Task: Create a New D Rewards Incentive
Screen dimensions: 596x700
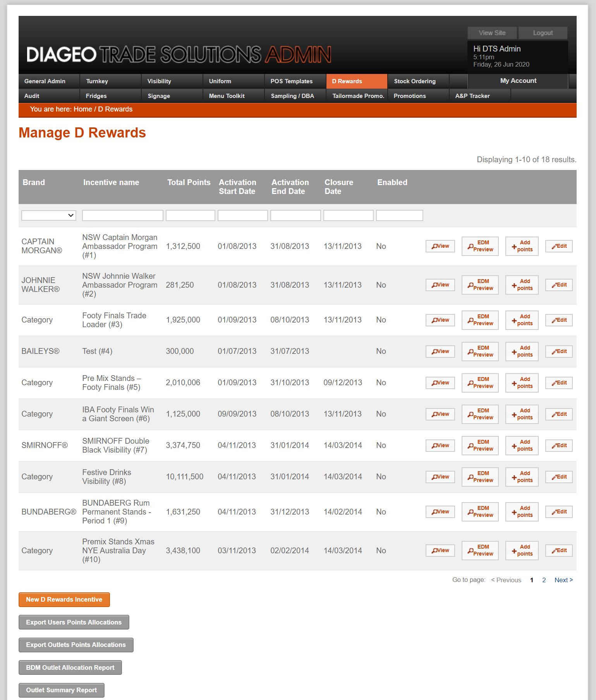Action: (x=64, y=600)
